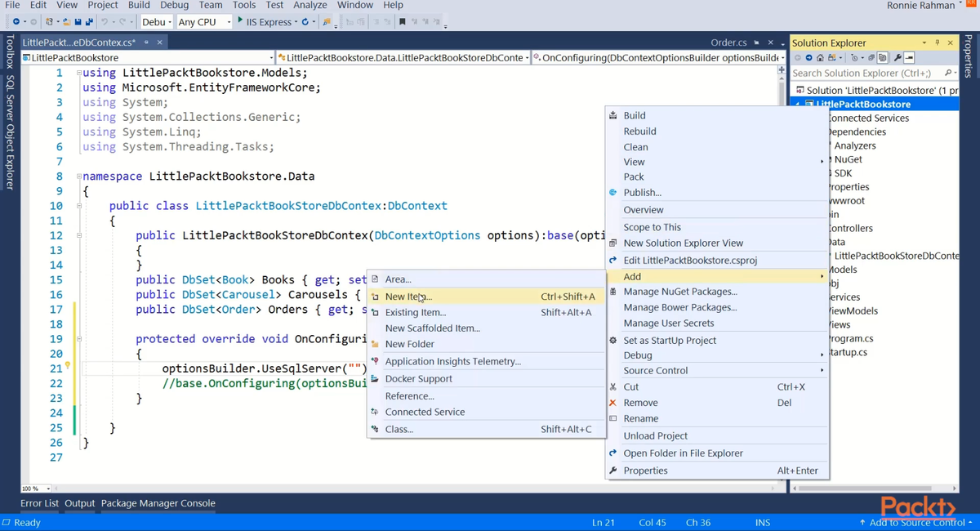Open the Analyze menu
Viewport: 980px width, 531px height.
pyautogui.click(x=310, y=5)
